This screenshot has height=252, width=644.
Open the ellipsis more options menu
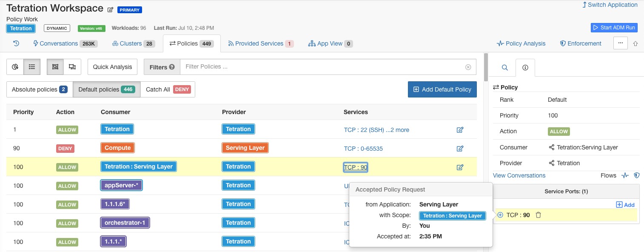pos(621,43)
